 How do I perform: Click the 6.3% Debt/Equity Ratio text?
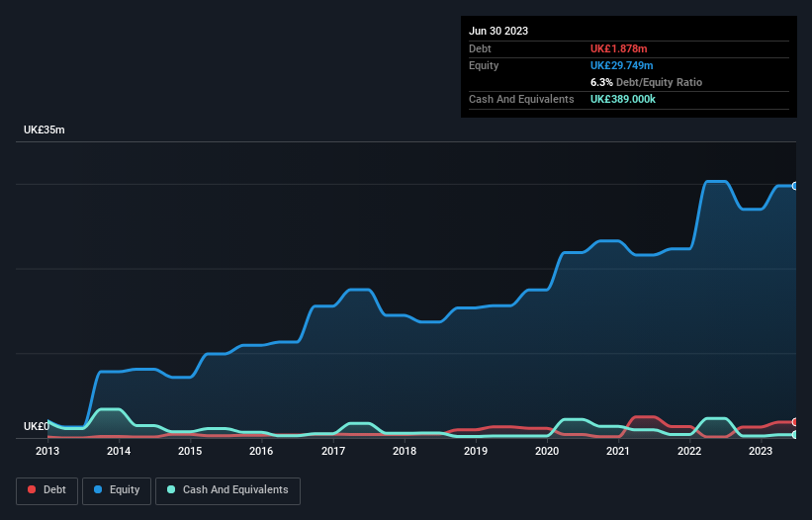[x=646, y=82]
